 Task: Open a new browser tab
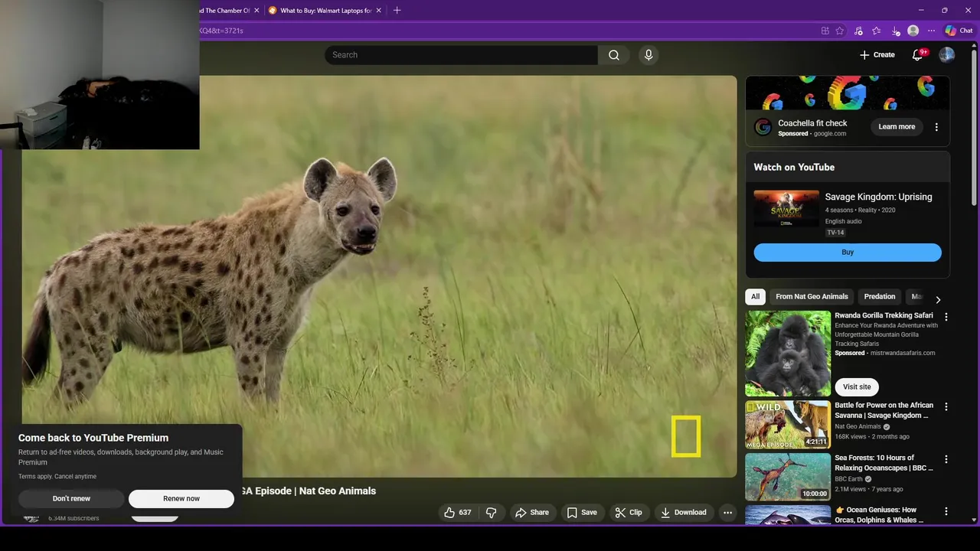[397, 11]
